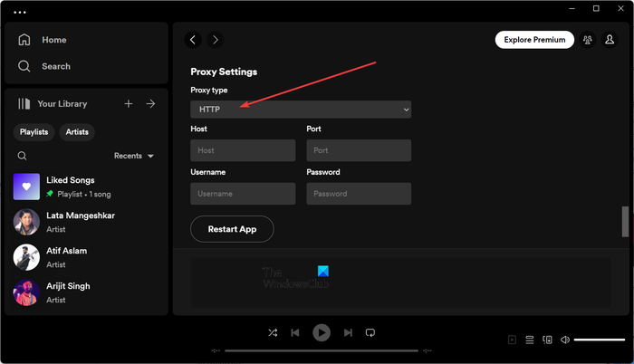Skip to previous track
The image size is (634, 364).
295,333
